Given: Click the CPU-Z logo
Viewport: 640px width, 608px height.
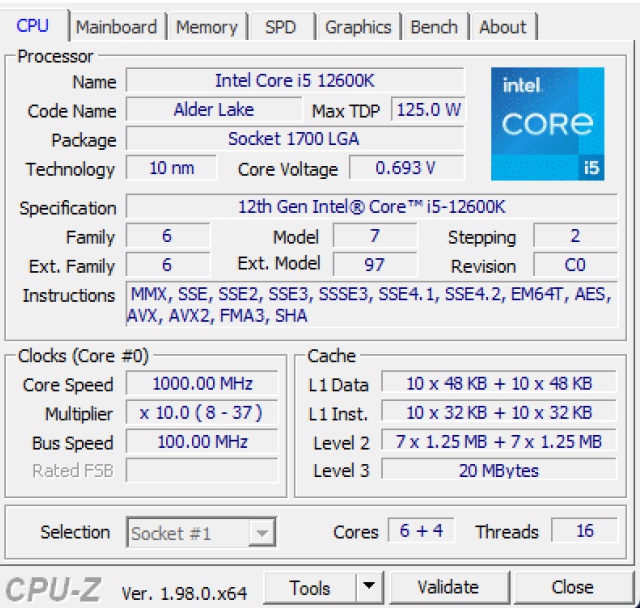Looking at the screenshot, I should tap(53, 590).
